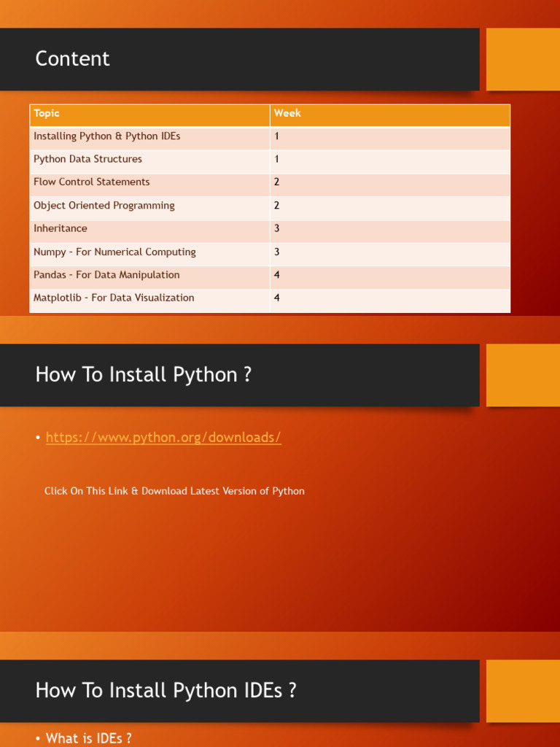Click the "How To Install Python ?" heading
560x747 pixels.
(144, 375)
